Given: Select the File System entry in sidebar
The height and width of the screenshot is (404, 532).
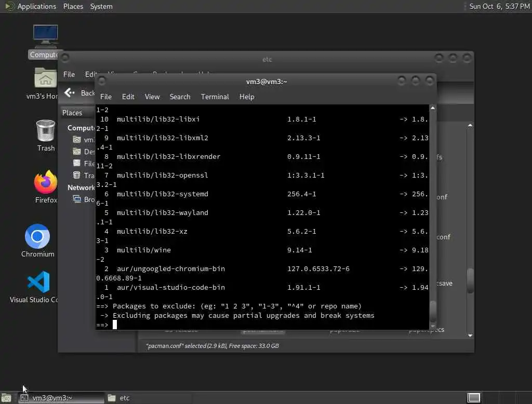Looking at the screenshot, I should (84, 163).
